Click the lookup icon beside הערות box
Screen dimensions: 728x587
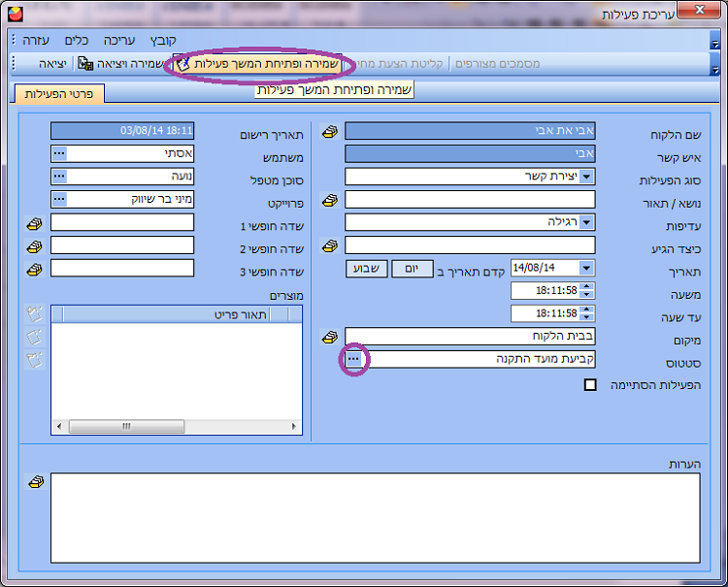[x=36, y=482]
